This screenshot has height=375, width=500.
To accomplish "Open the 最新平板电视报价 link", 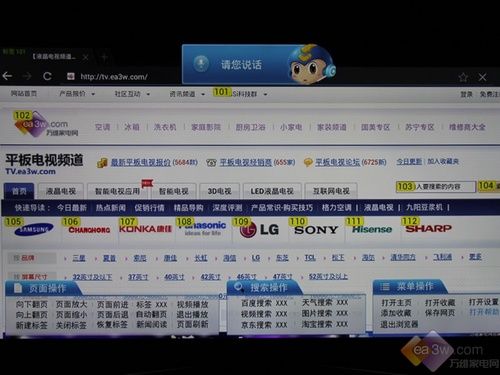I will click(x=140, y=163).
